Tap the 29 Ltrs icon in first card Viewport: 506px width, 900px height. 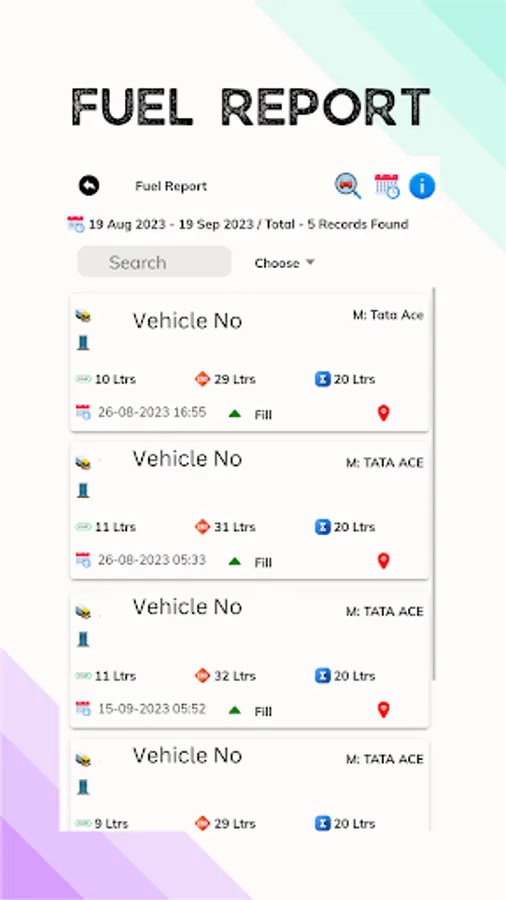click(202, 379)
